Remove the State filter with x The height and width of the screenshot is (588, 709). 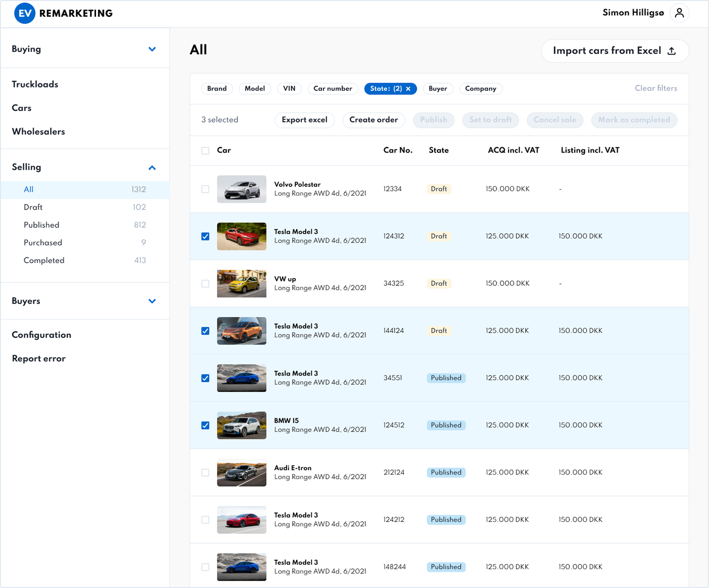pos(408,89)
